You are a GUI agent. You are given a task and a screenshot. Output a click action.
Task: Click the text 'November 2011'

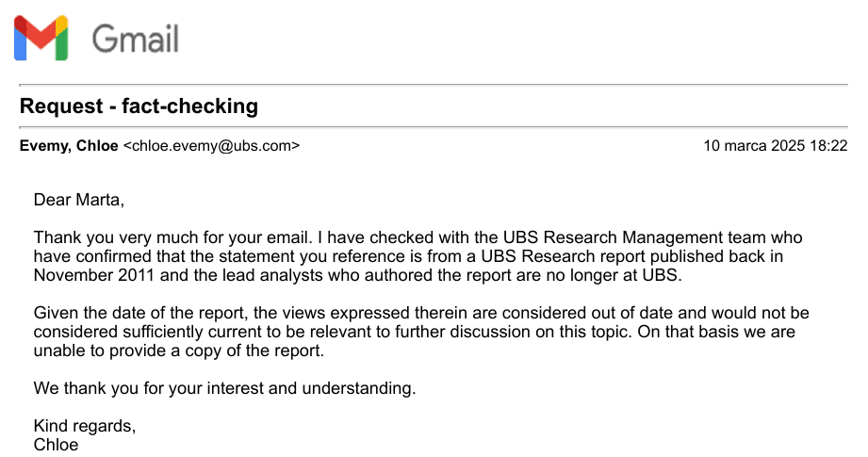(93, 275)
